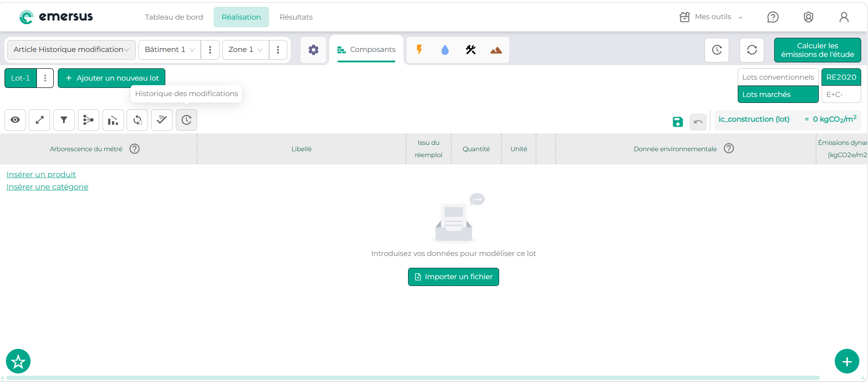This screenshot has height=383, width=868.
Task: Expand the Bâtiment 1 dropdown
Action: 169,50
